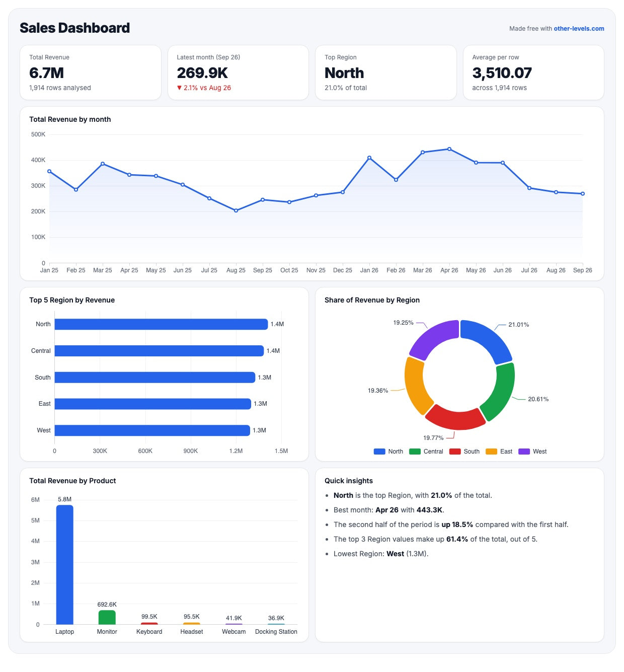Click the West legend color swatch
The width and height of the screenshot is (624, 672).
tap(524, 452)
